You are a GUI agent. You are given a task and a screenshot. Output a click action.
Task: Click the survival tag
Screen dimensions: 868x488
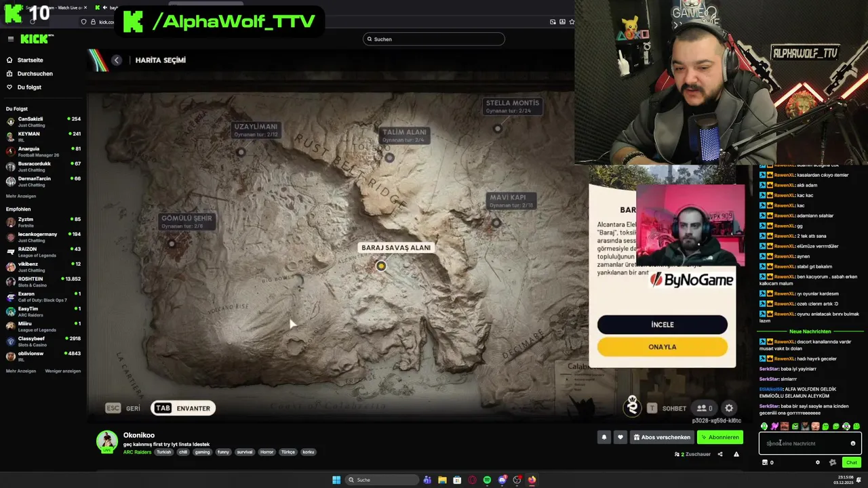click(245, 452)
